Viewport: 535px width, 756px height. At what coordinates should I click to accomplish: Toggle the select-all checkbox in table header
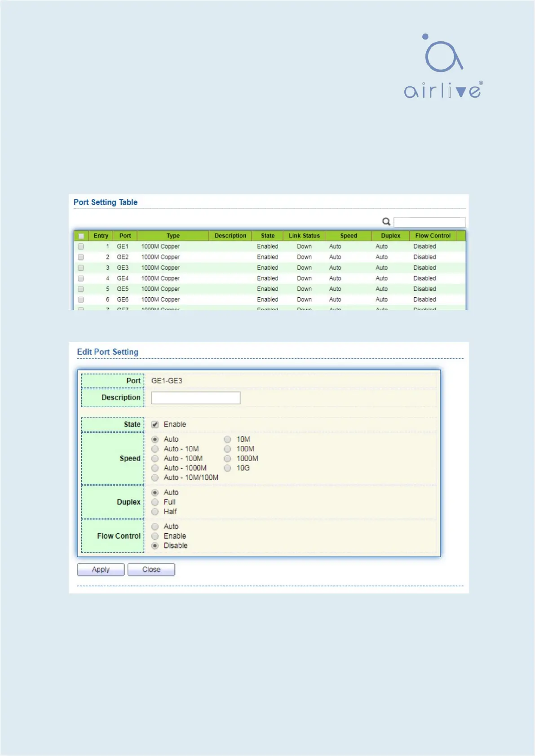pos(81,236)
